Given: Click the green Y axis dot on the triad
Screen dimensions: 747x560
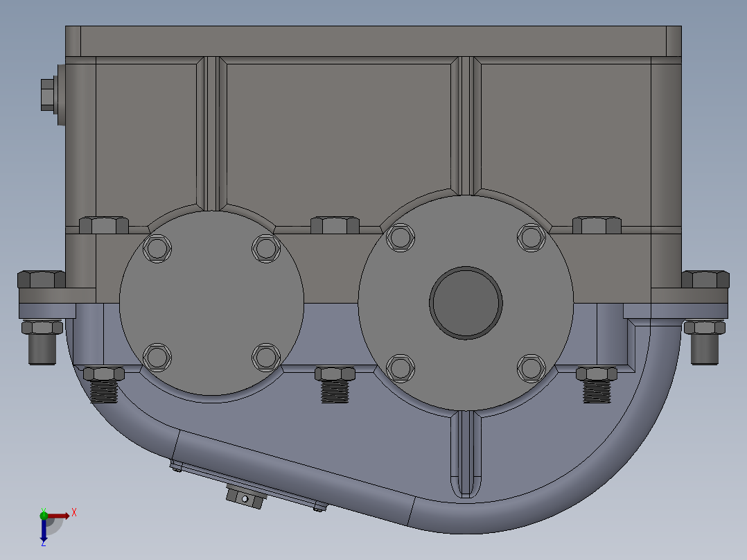Looking at the screenshot, I should (x=44, y=515).
